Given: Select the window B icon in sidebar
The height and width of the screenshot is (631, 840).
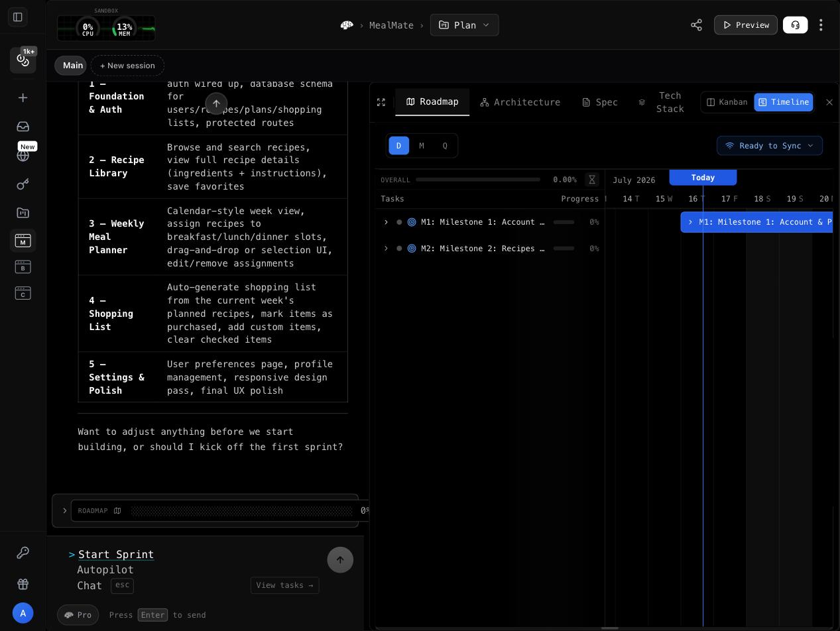Looking at the screenshot, I should click(23, 266).
